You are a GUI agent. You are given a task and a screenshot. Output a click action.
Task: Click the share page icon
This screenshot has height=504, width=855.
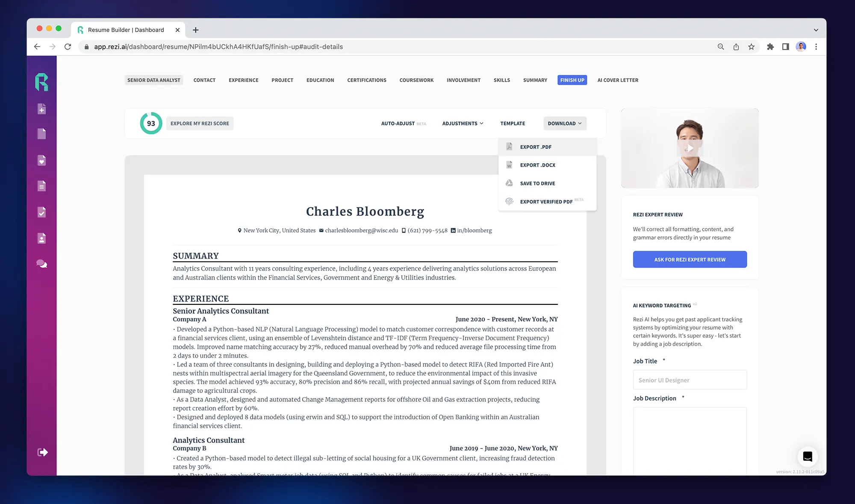coord(736,47)
